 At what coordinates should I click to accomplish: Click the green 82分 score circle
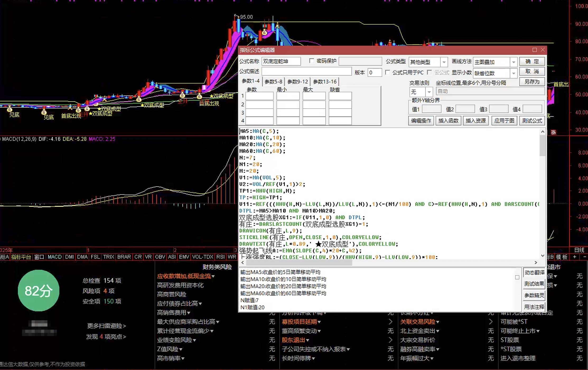pos(39,290)
